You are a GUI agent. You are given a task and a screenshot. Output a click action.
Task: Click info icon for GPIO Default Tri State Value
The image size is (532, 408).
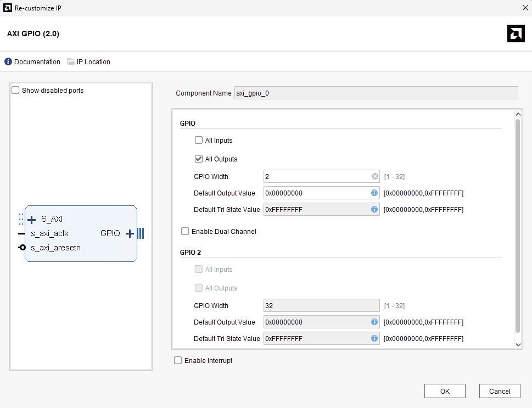pyautogui.click(x=374, y=210)
